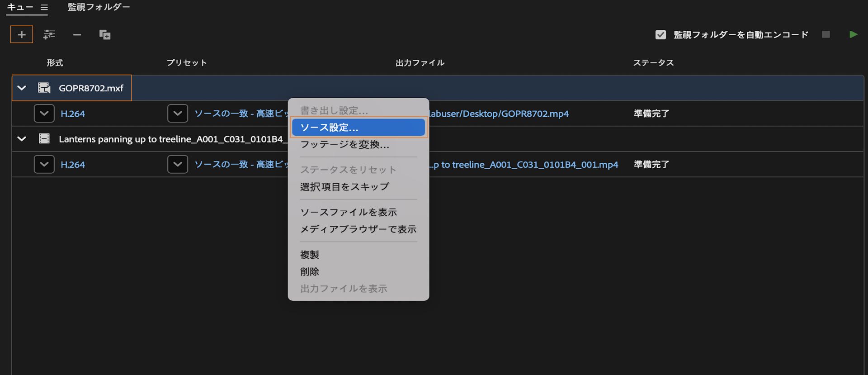Screen dimensions: 868x375
Task: Choose 選択項目をスキップ from context menu
Action: pyautogui.click(x=345, y=187)
